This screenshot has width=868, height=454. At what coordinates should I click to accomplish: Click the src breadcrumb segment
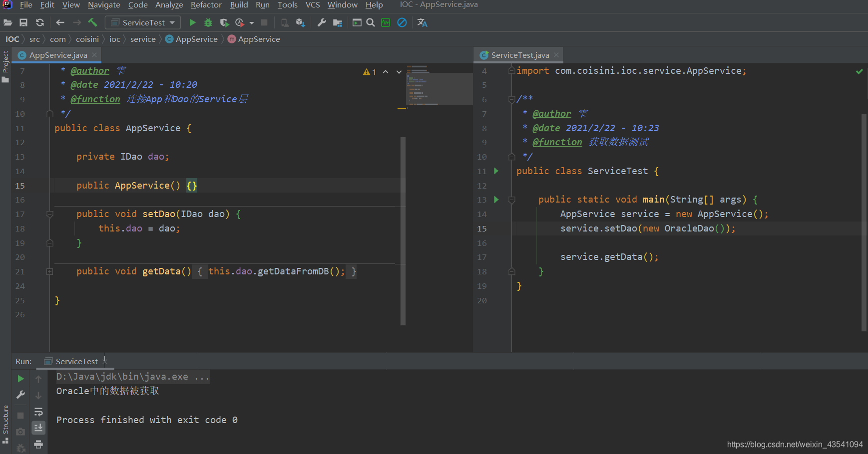pyautogui.click(x=34, y=39)
